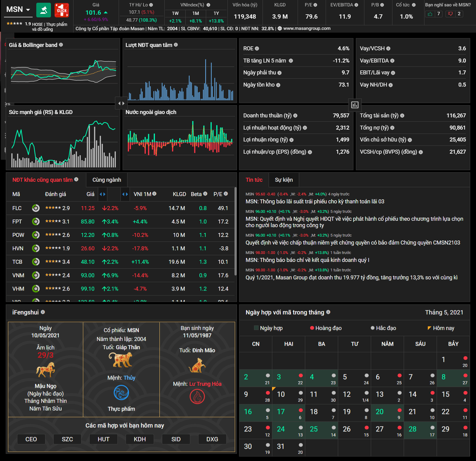This screenshot has width=476, height=461.
Task: Switch to Sự kiện tab
Action: coord(284,180)
